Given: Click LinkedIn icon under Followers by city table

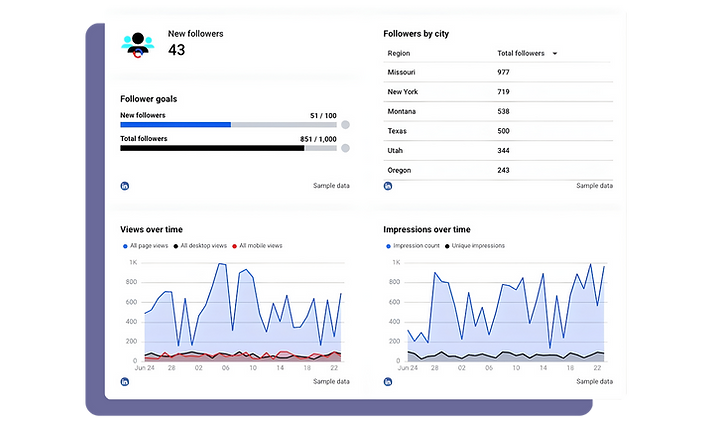Looking at the screenshot, I should point(388,186).
